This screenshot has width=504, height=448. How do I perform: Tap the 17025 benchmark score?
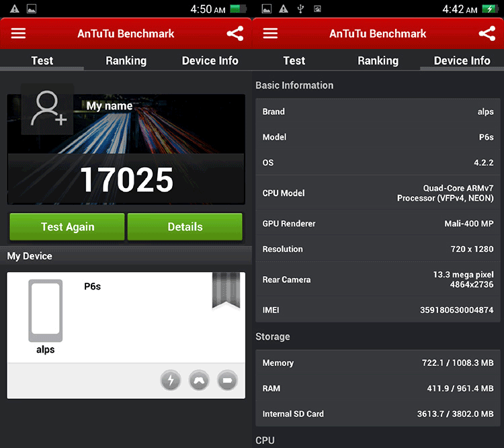click(126, 179)
